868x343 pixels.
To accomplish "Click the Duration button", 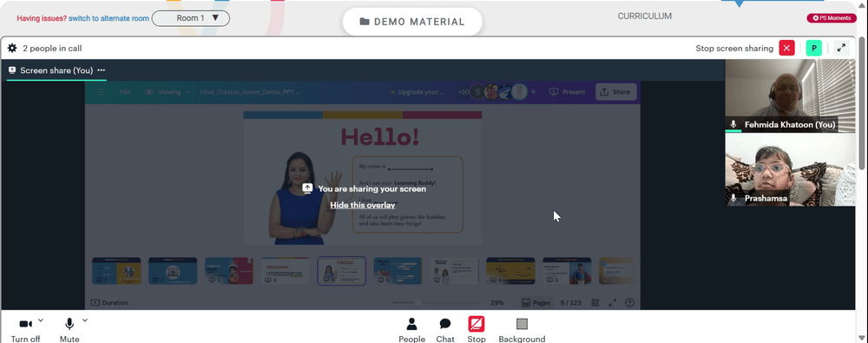I will coord(109,302).
